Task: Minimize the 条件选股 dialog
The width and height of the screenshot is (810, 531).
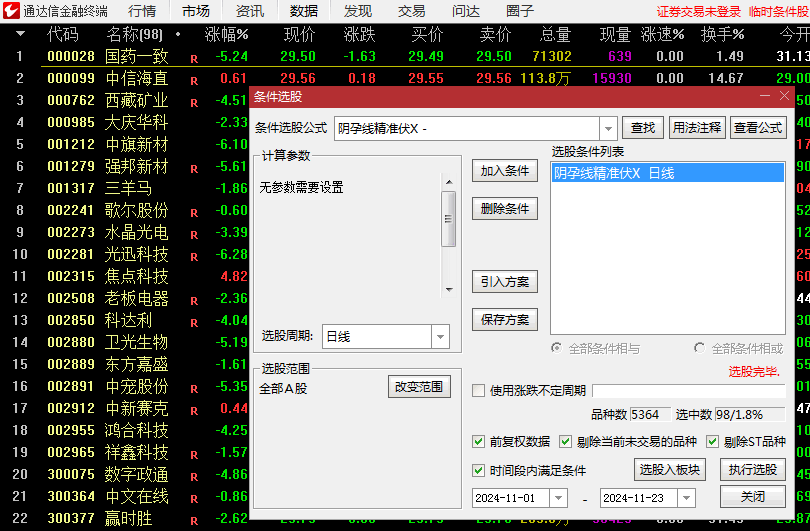Action: [x=765, y=96]
